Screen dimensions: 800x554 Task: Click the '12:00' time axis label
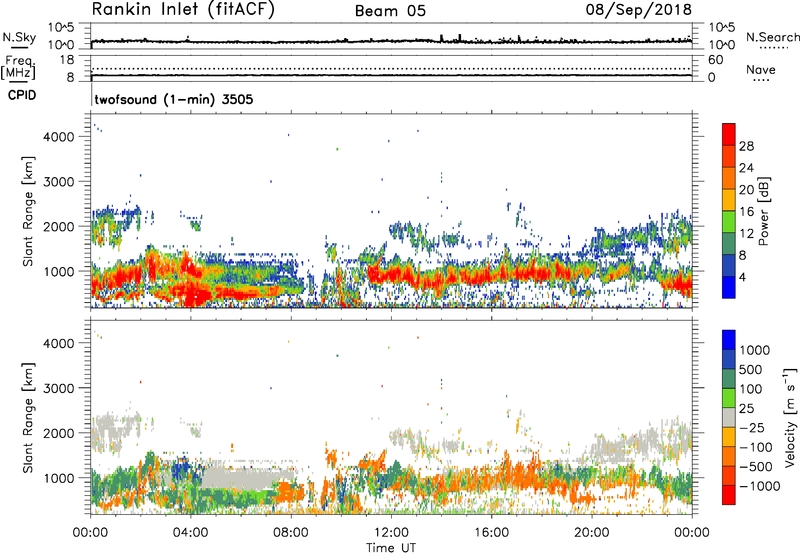pos(391,533)
